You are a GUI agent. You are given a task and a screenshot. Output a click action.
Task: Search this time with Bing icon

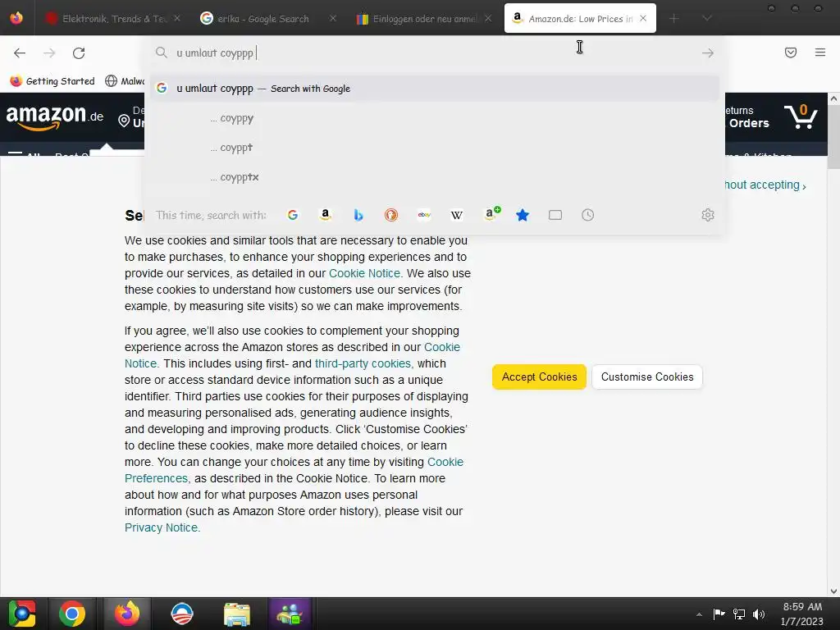358,215
